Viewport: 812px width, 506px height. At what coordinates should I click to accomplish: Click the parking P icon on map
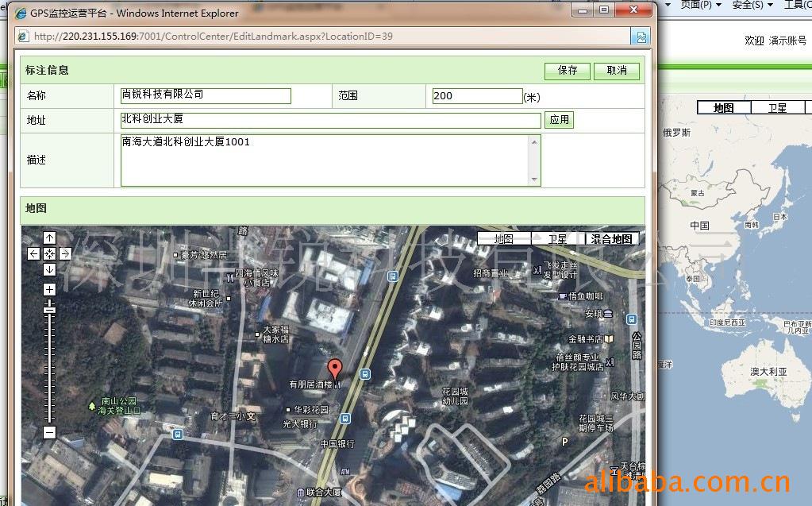coord(565,442)
